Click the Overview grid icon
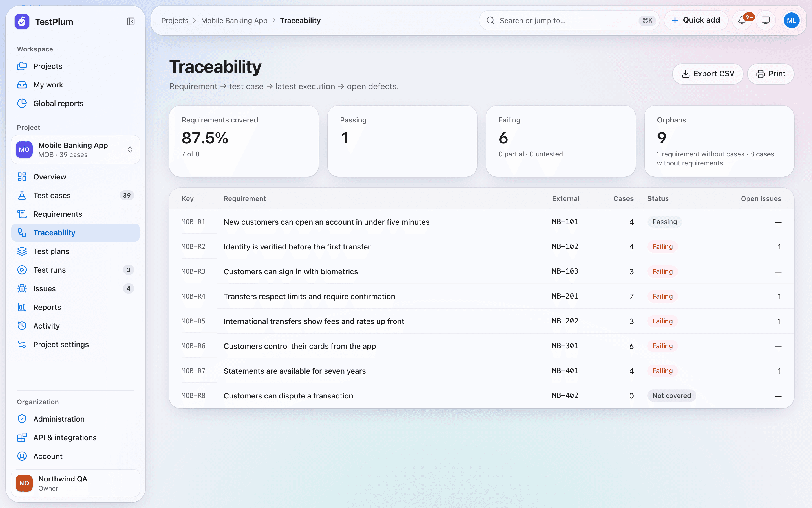This screenshot has height=508, width=812. click(22, 177)
